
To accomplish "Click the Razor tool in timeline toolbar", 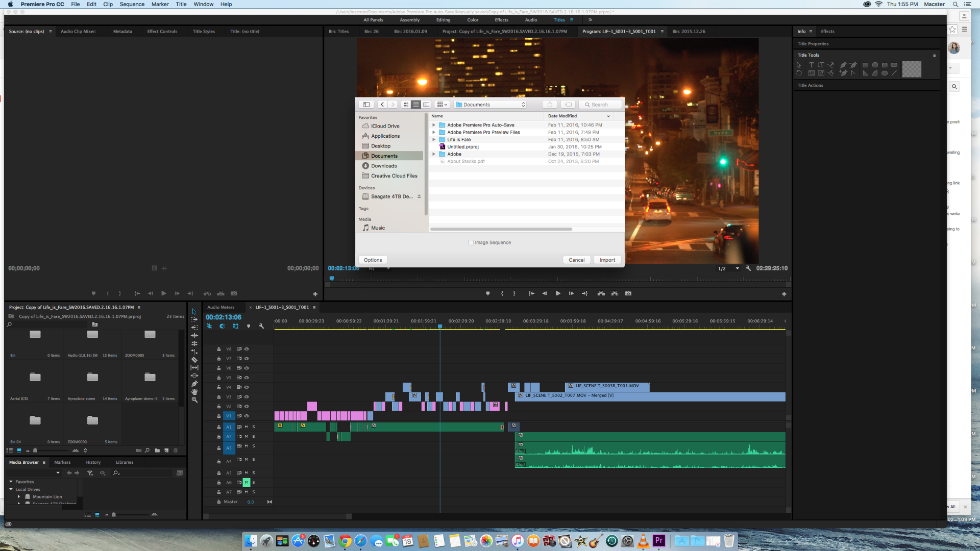I will tap(194, 358).
